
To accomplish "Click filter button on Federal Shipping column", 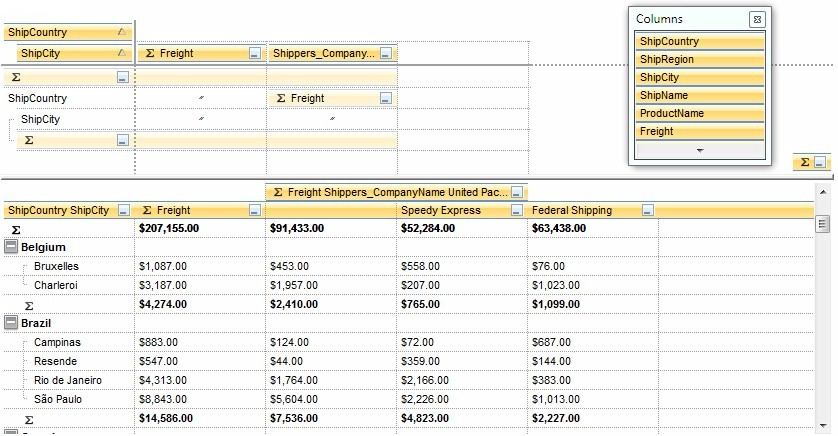I will 648,210.
